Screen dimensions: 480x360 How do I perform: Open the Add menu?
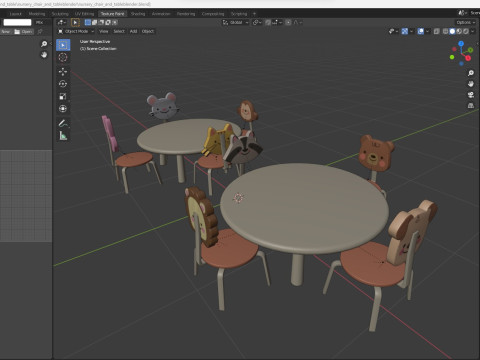point(133,31)
